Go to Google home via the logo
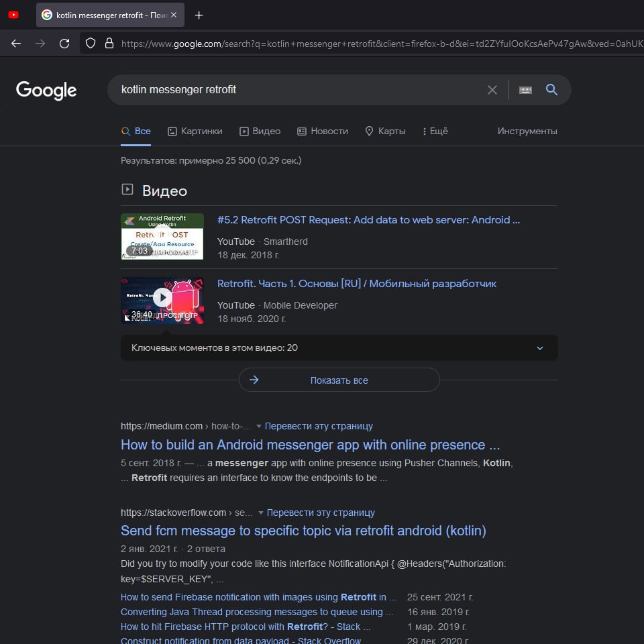 pyautogui.click(x=46, y=91)
